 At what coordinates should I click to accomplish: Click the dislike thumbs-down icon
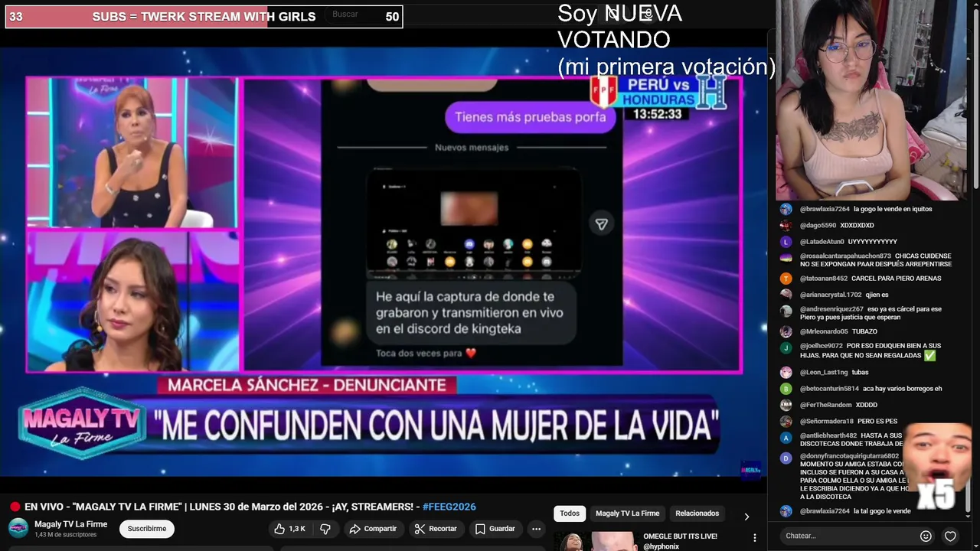point(325,529)
